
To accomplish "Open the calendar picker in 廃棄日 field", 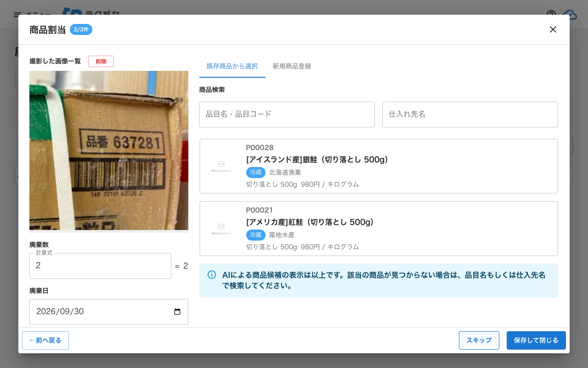I will tap(177, 312).
